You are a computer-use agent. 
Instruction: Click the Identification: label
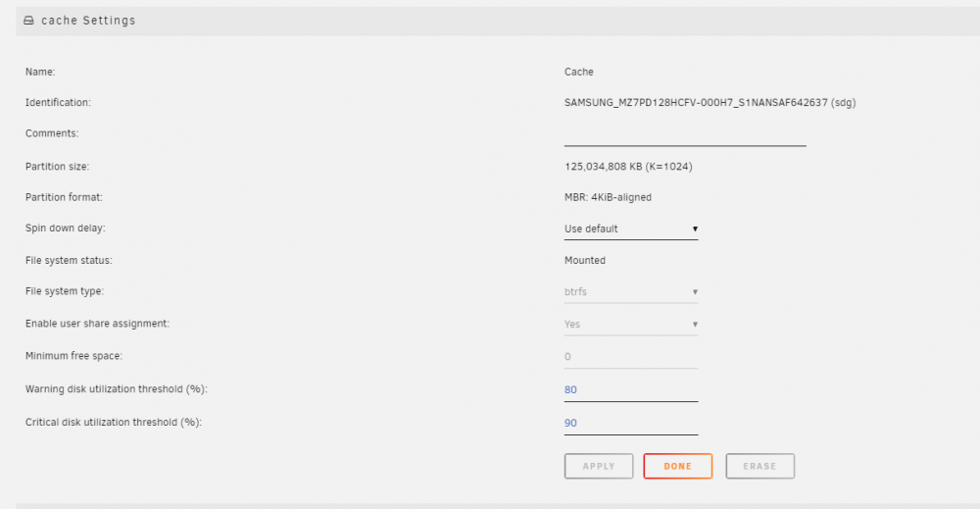[x=58, y=103]
